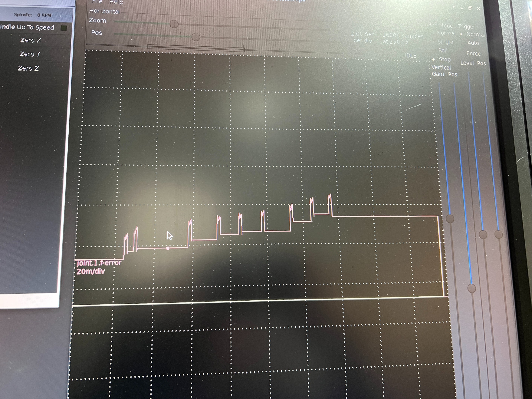Select Roll run mode
The width and height of the screenshot is (532, 399).
coord(443,51)
